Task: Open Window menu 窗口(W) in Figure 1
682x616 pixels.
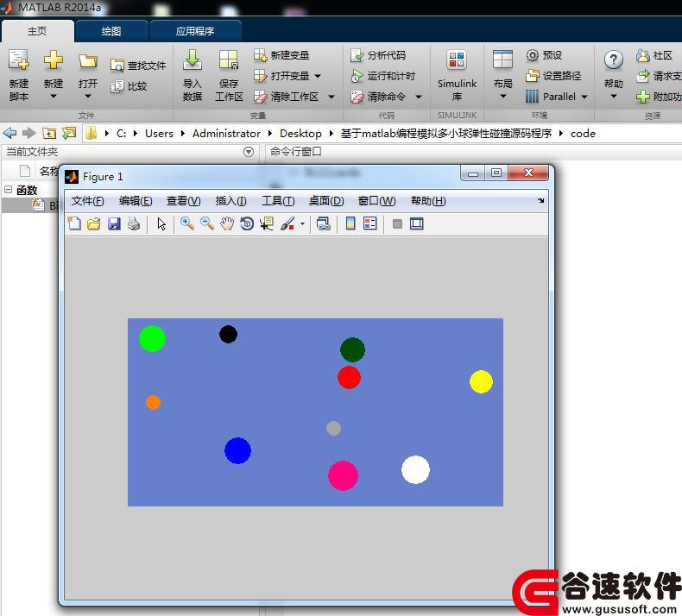Action: [376, 201]
